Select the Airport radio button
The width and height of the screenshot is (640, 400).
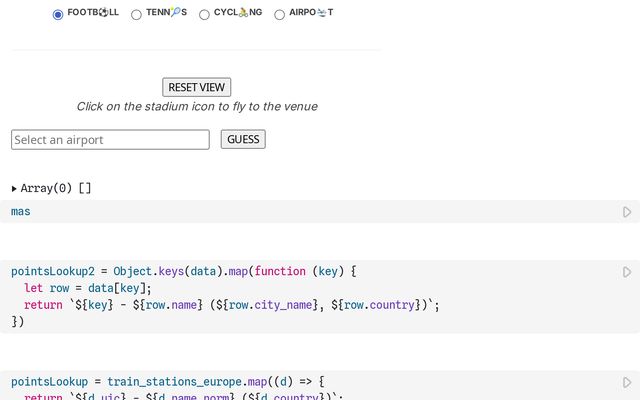coord(279,14)
